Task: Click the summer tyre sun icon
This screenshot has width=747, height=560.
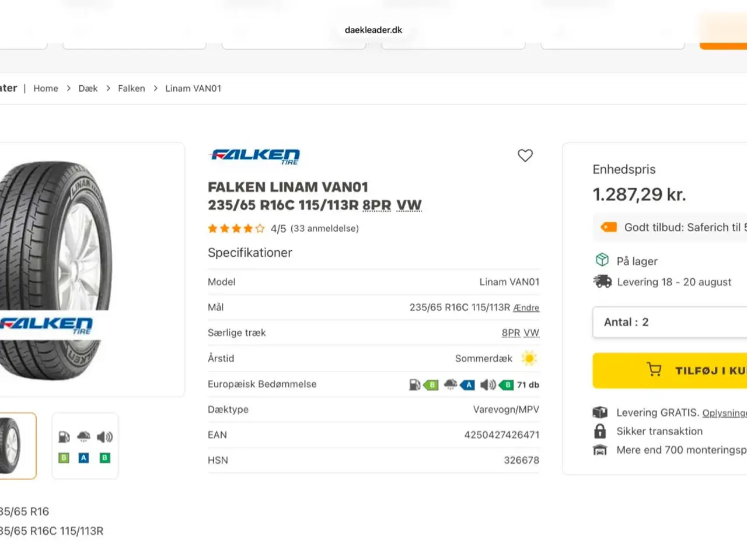Action: (529, 358)
